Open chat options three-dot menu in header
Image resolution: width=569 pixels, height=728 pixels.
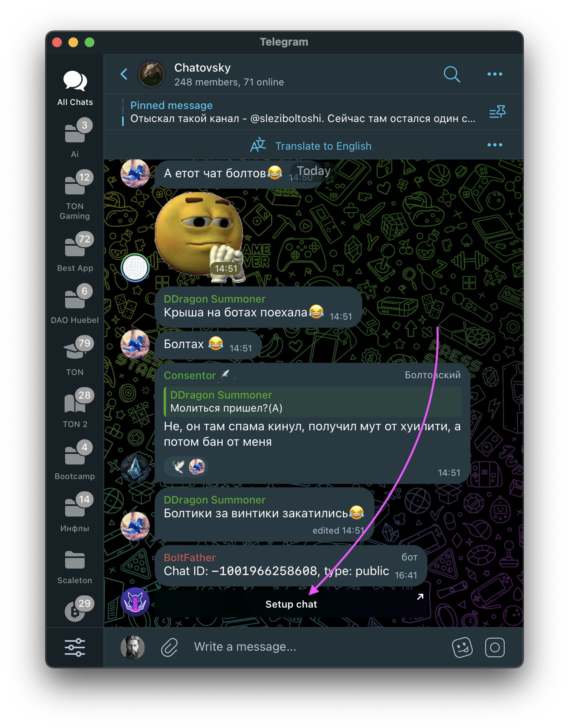click(x=495, y=74)
